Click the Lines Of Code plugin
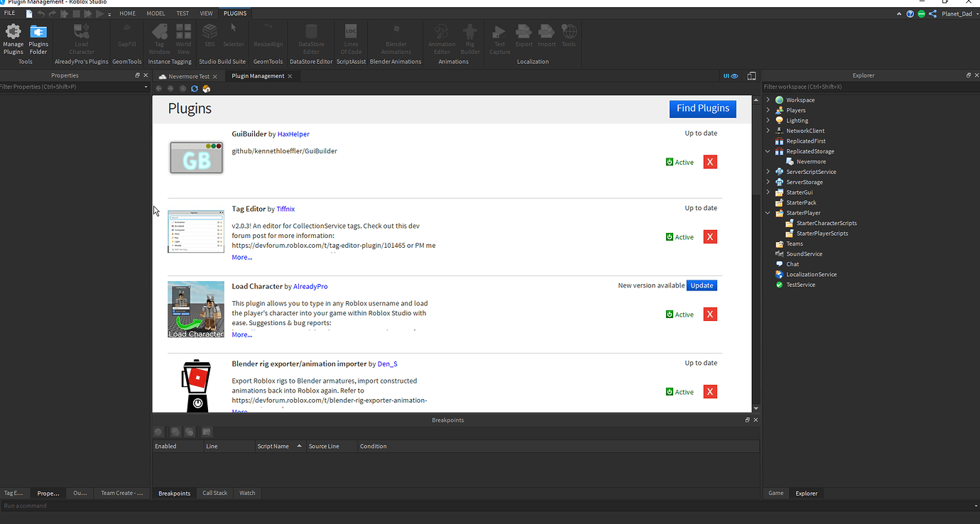 [351, 39]
